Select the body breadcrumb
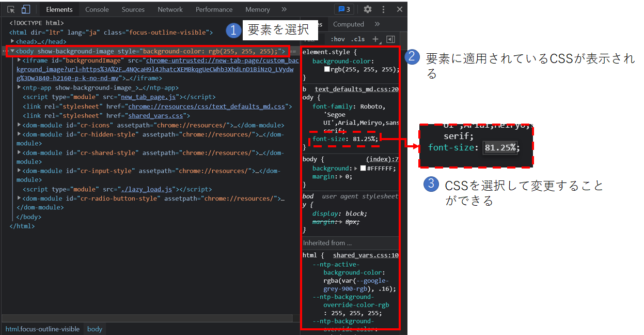This screenshot has height=335, width=644. tap(95, 329)
